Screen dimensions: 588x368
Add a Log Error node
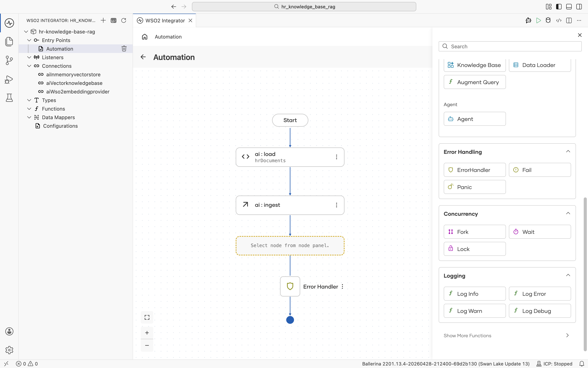click(x=540, y=294)
